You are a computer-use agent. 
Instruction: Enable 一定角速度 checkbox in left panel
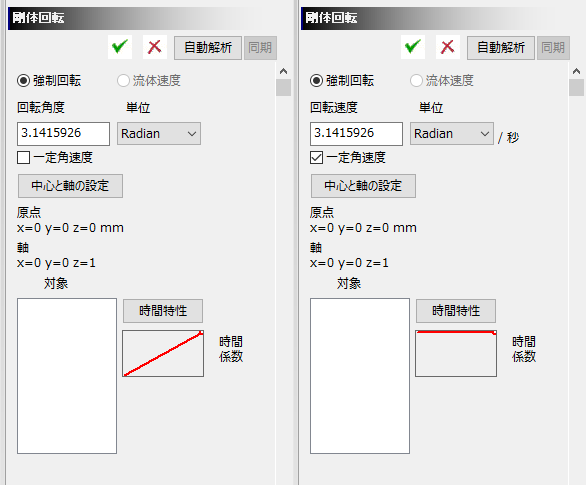(24, 158)
